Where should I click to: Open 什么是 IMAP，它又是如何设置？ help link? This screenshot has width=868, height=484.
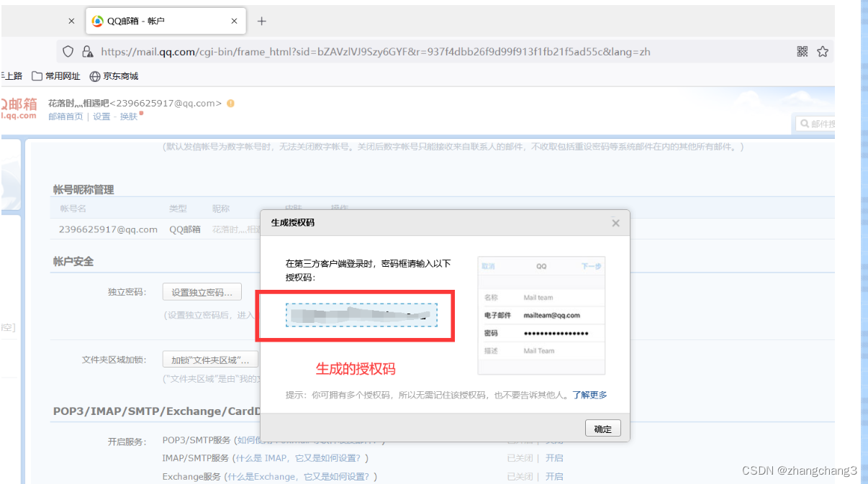[x=299, y=458]
